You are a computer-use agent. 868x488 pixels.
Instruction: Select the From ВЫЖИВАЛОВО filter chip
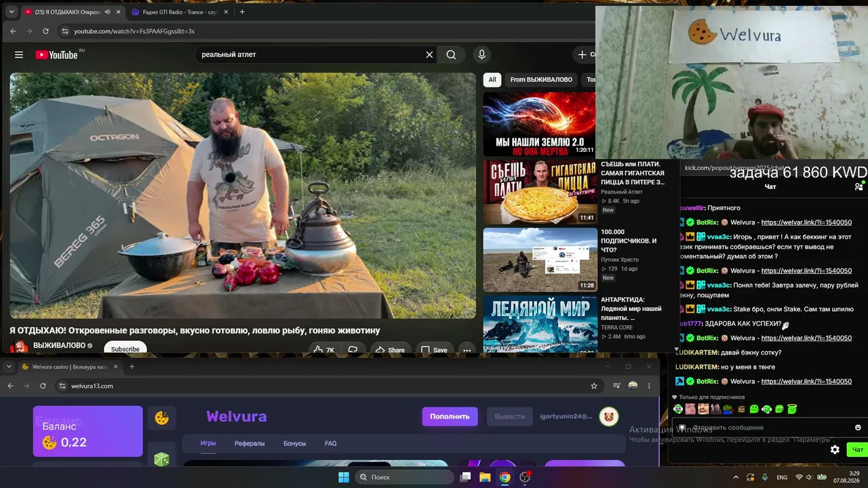click(541, 80)
